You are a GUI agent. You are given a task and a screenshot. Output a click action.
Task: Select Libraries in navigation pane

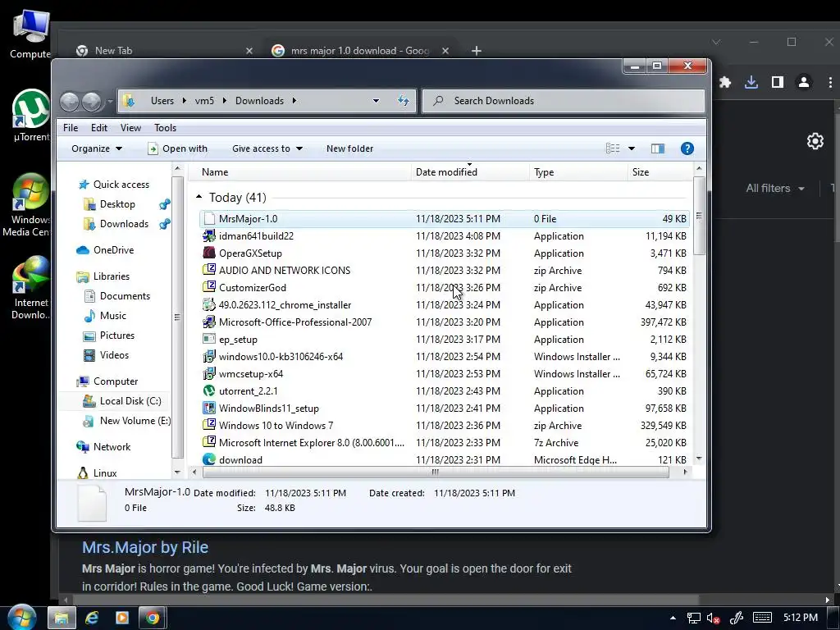pos(103,276)
